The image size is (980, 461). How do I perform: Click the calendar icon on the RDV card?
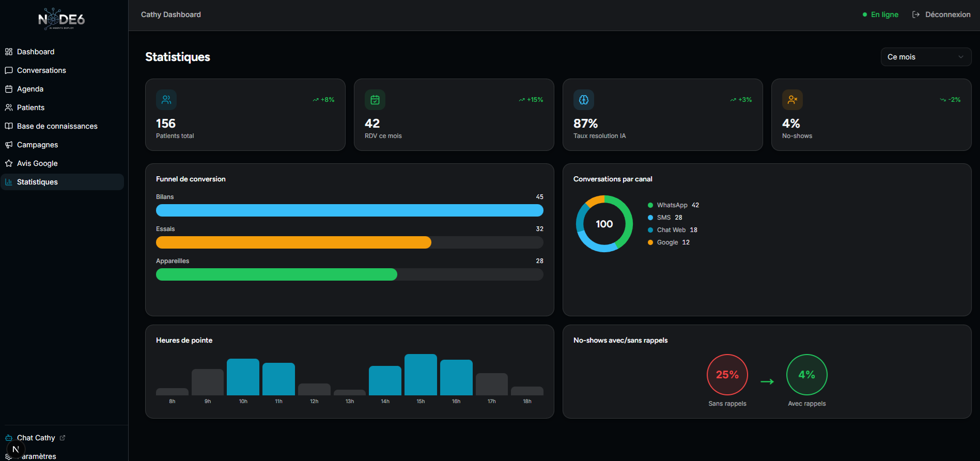(375, 100)
